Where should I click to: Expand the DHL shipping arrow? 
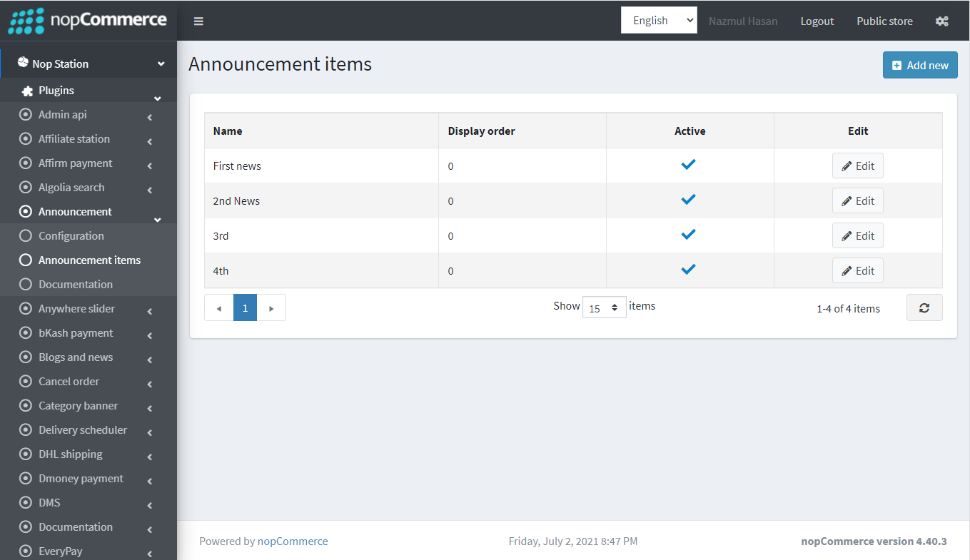pyautogui.click(x=150, y=457)
